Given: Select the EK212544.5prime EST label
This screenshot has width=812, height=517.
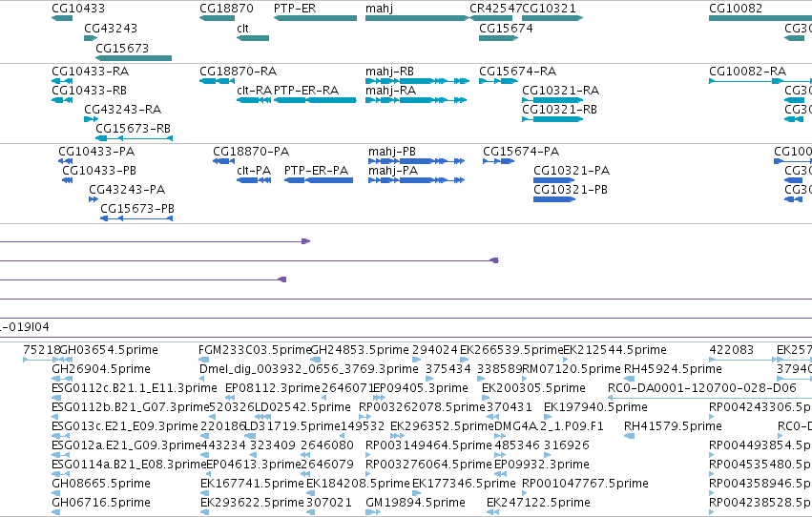Looking at the screenshot, I should 614,350.
